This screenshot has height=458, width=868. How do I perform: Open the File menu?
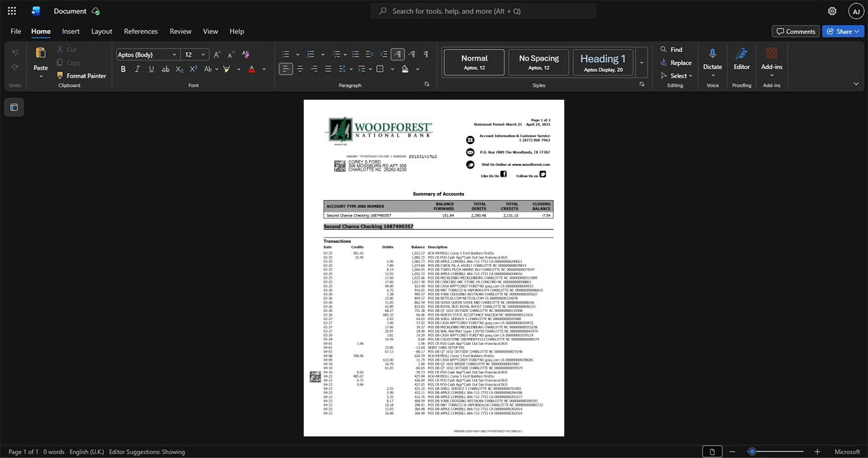pos(16,31)
